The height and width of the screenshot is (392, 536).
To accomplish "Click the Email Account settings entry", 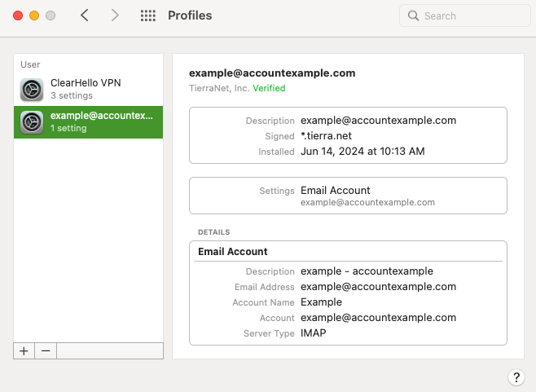I will (x=335, y=191).
